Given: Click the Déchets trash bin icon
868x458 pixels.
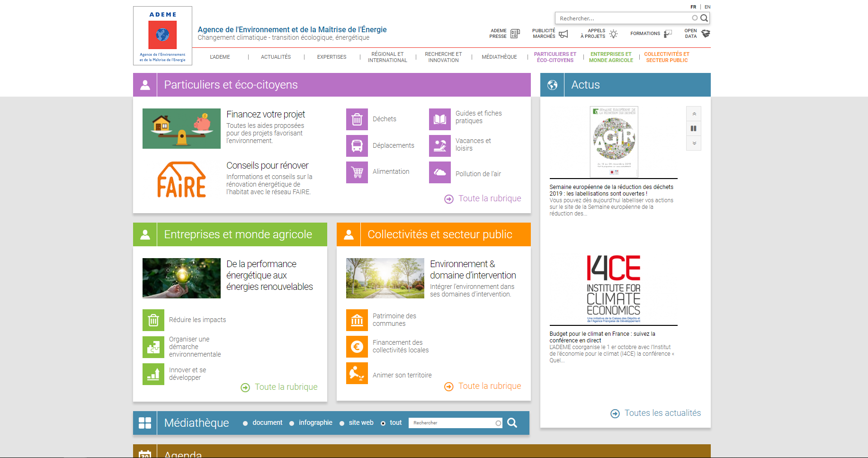Looking at the screenshot, I should (x=357, y=119).
